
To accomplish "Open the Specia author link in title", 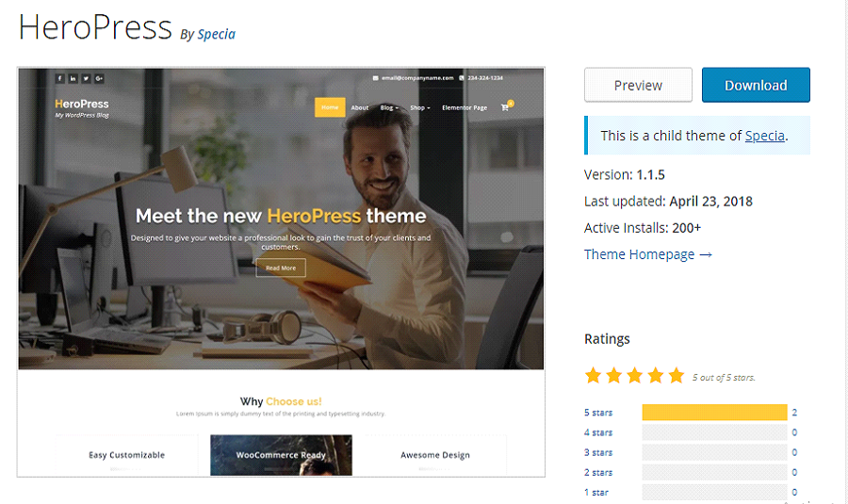I will (x=217, y=34).
